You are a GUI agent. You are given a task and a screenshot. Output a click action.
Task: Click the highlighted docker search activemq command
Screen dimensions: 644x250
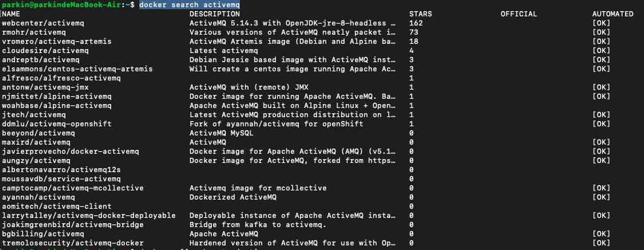pyautogui.click(x=190, y=5)
